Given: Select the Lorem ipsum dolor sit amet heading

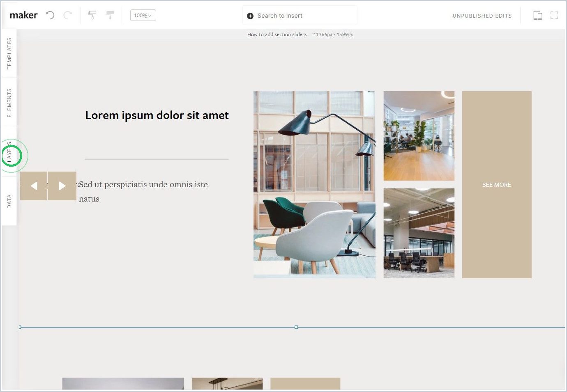Looking at the screenshot, I should point(157,115).
